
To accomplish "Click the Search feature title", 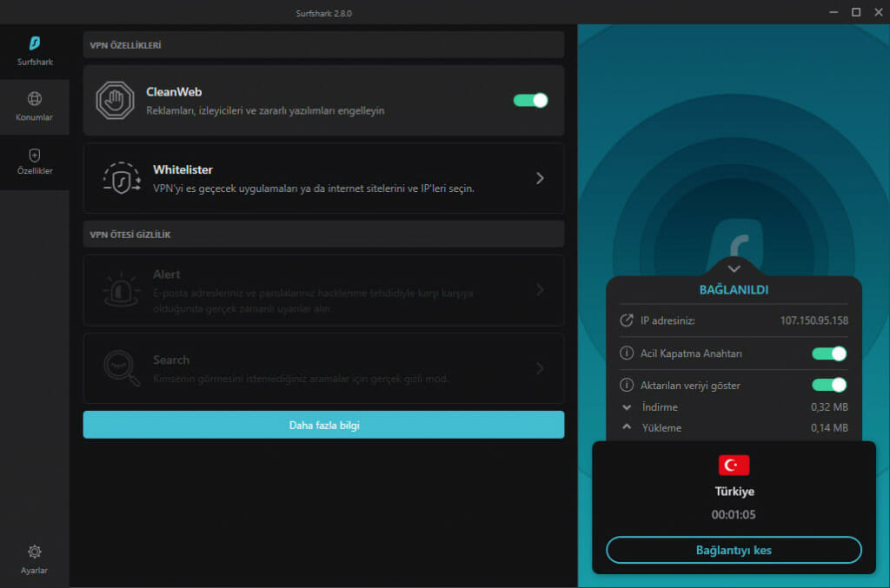I will (x=171, y=360).
